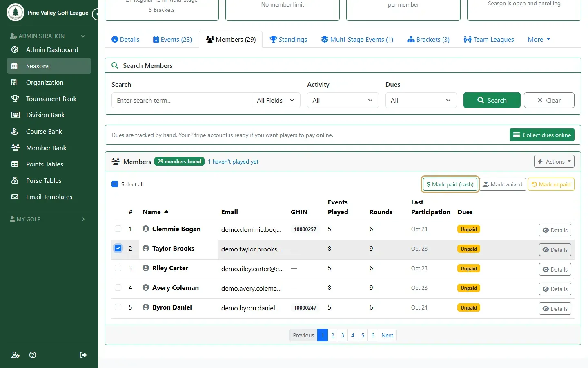This screenshot has height=368, width=588.
Task: Switch to the Standings tab
Action: pyautogui.click(x=288, y=40)
